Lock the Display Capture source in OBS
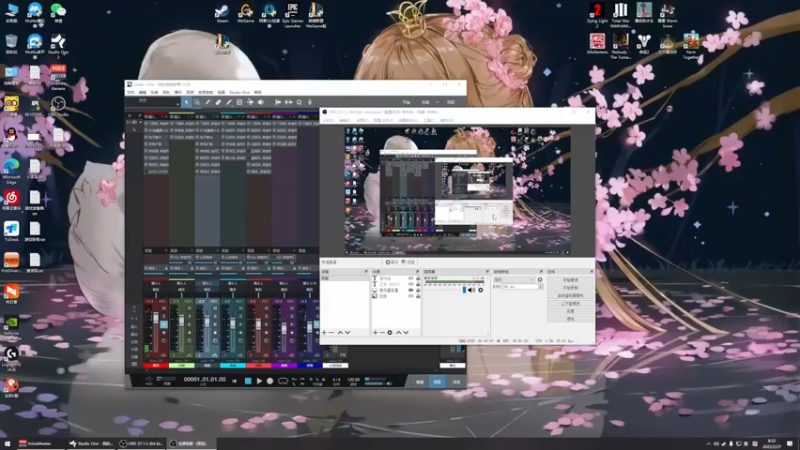800x450 pixels. [418, 290]
